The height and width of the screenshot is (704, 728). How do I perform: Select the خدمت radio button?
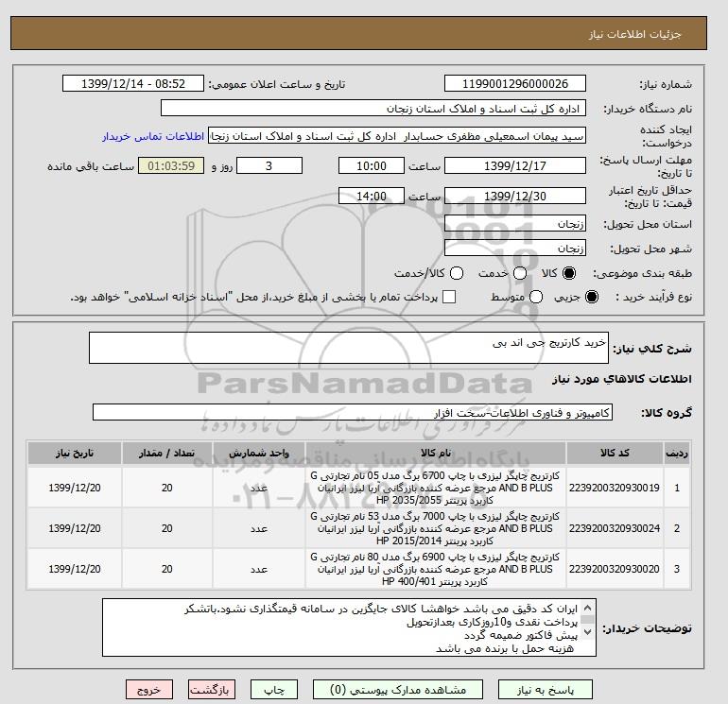point(520,273)
